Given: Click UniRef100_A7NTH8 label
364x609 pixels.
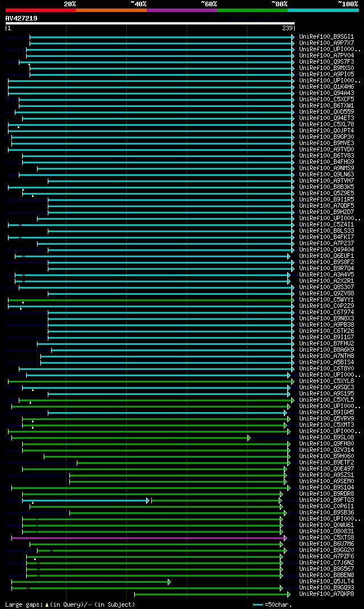Looking at the screenshot, I should (x=326, y=356).
